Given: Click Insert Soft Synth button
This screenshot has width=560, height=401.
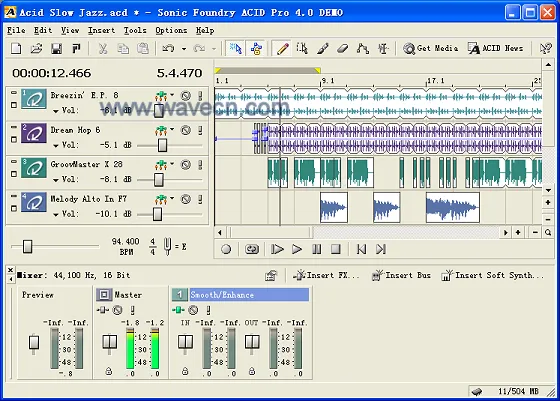Looking at the screenshot, I should (492, 275).
